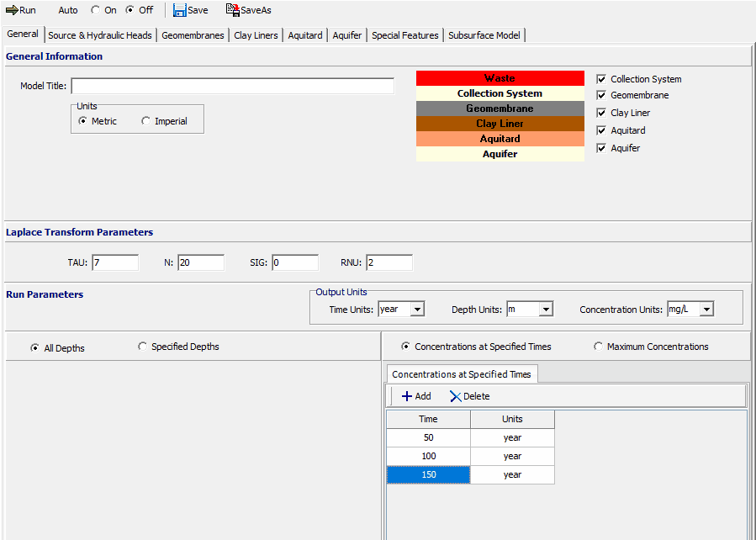Viewport: 756px width, 540px height.
Task: Uncheck the Collection System checkbox
Action: coord(601,79)
